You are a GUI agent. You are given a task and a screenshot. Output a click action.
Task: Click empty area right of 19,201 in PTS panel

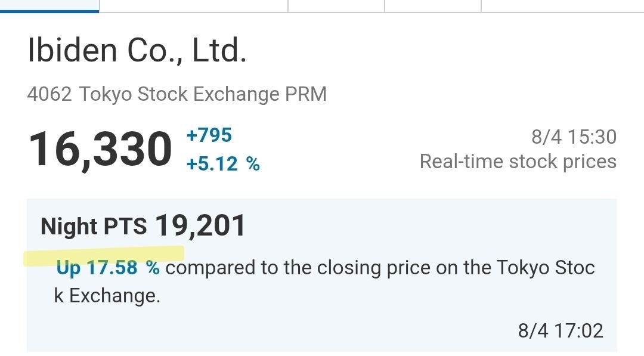point(431,226)
